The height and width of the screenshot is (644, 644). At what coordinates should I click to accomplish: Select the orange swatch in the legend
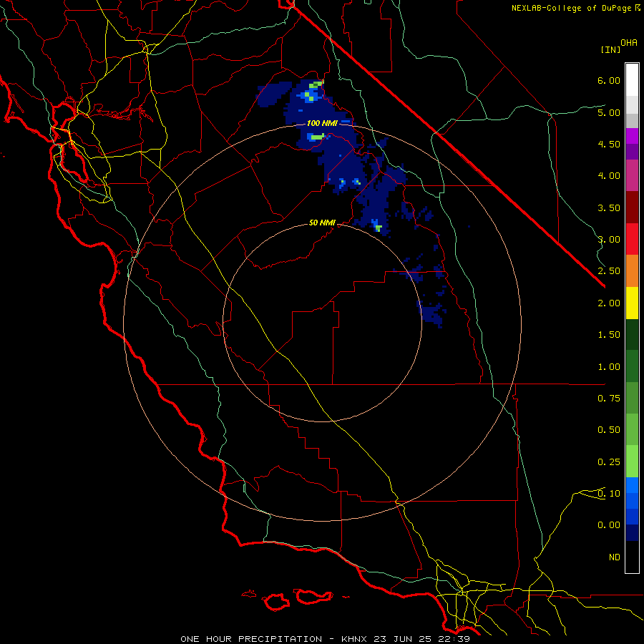coord(632,271)
